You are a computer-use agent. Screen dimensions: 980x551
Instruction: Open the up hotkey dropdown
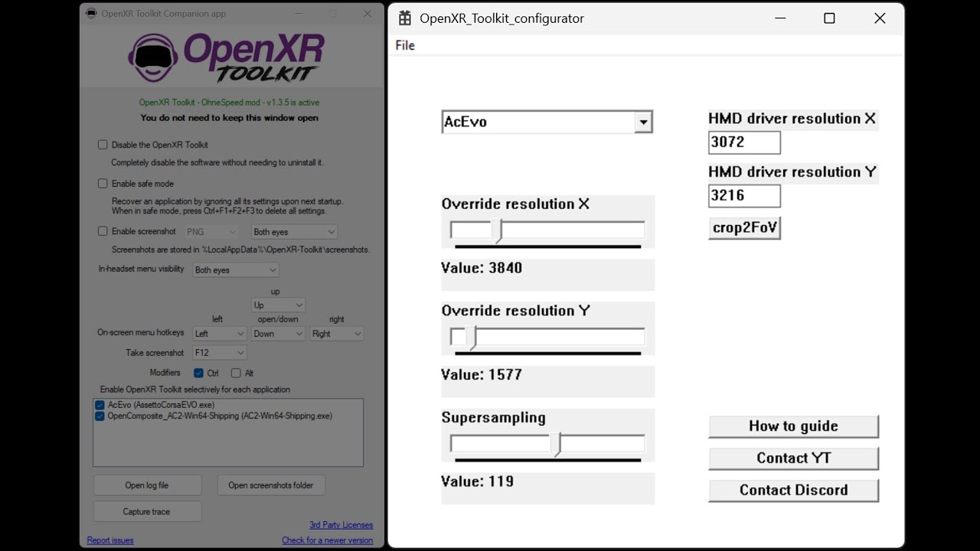(278, 305)
